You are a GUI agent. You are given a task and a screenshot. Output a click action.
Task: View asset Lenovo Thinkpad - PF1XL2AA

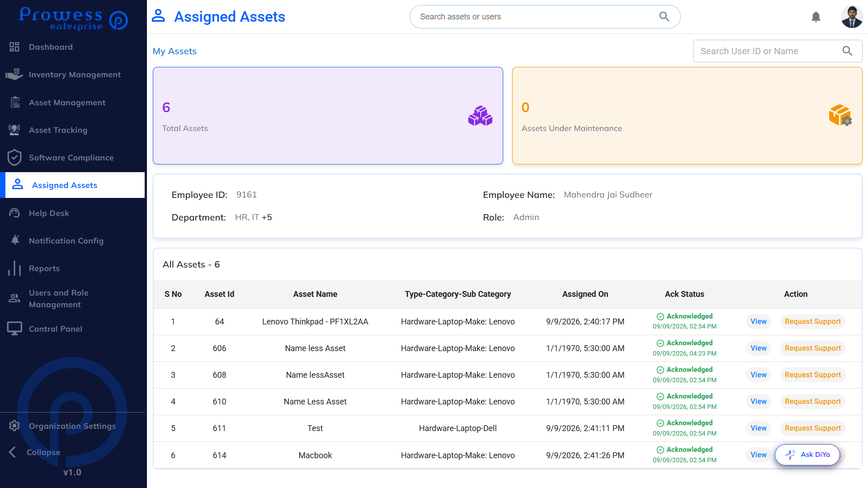tap(759, 321)
